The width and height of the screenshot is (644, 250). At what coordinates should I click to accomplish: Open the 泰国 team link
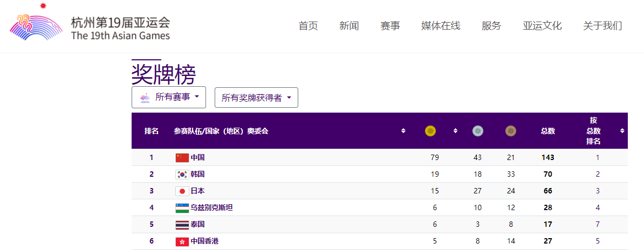(197, 225)
